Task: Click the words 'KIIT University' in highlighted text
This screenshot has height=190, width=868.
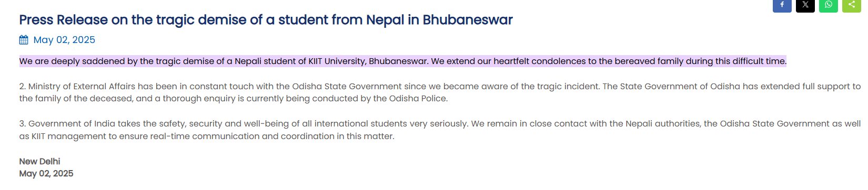Action: 337,61
